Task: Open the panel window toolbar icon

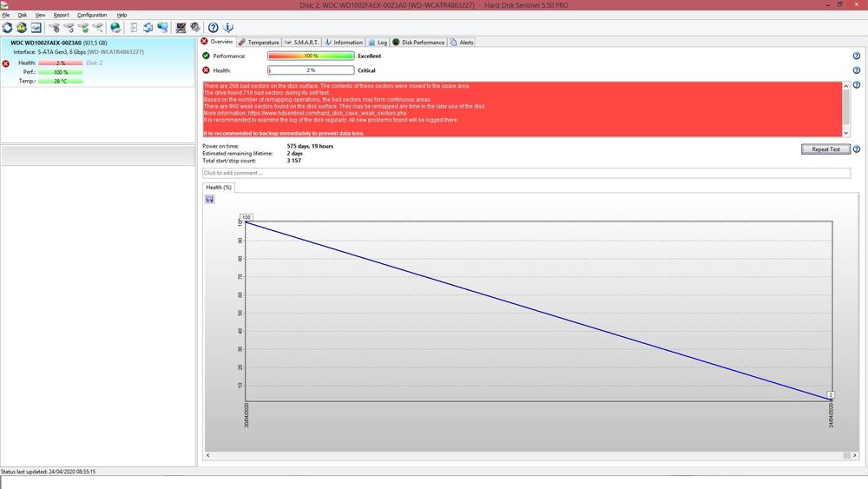Action: pyautogui.click(x=36, y=27)
